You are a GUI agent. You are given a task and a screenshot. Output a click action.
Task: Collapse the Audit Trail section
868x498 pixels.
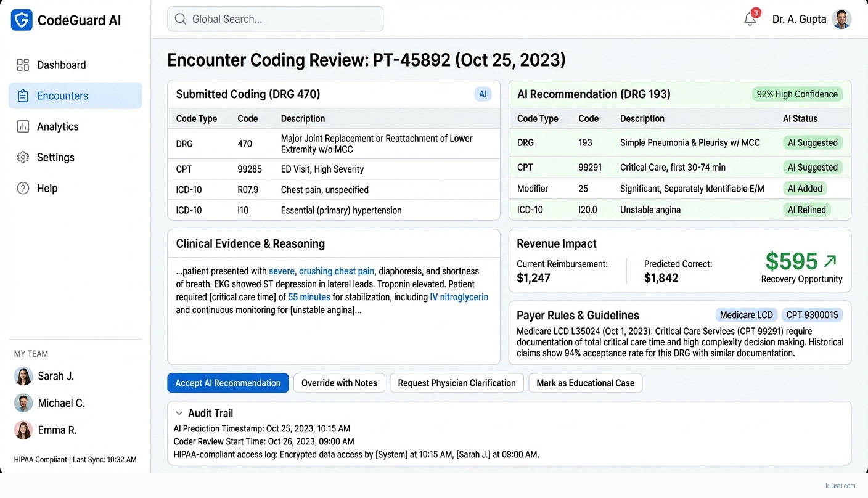(179, 414)
